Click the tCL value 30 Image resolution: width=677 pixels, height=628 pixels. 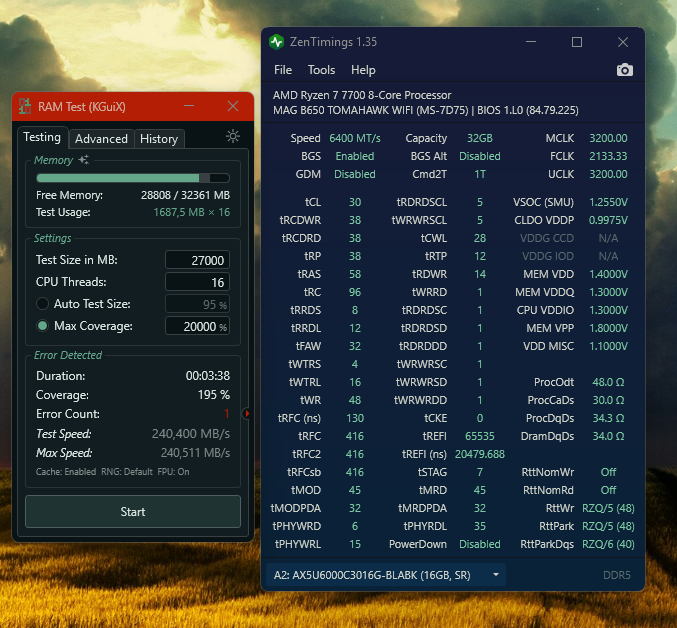point(355,202)
